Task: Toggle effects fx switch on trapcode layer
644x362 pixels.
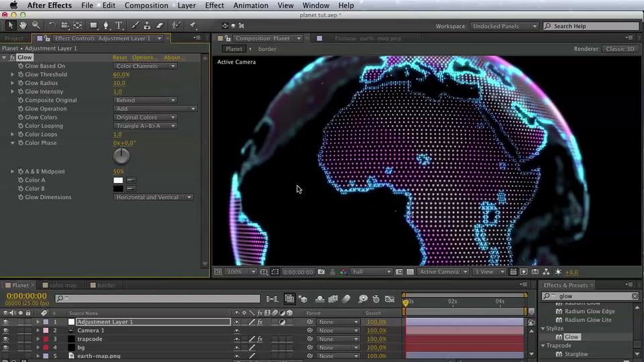Action: click(260, 339)
